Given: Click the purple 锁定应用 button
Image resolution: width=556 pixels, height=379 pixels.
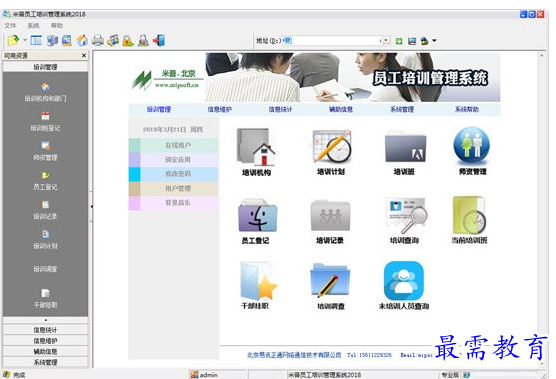Looking at the screenshot, I should (x=173, y=160).
